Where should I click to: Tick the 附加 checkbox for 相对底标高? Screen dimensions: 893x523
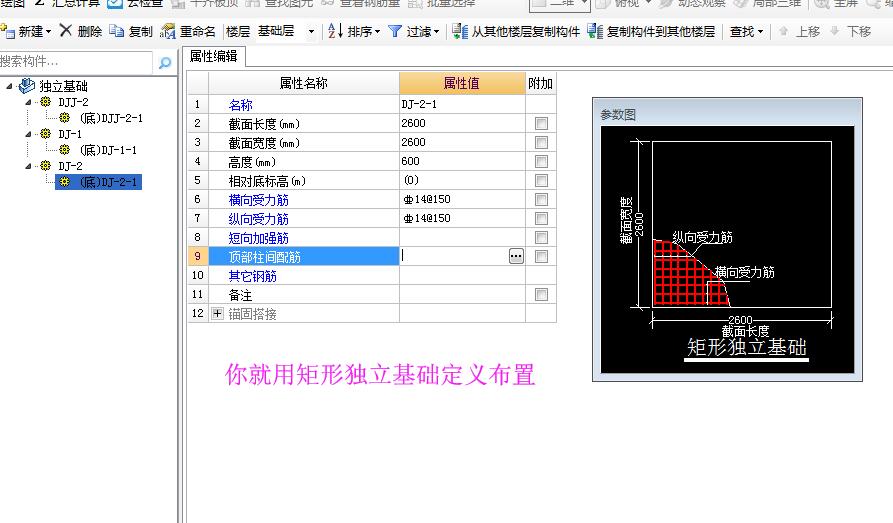(541, 181)
